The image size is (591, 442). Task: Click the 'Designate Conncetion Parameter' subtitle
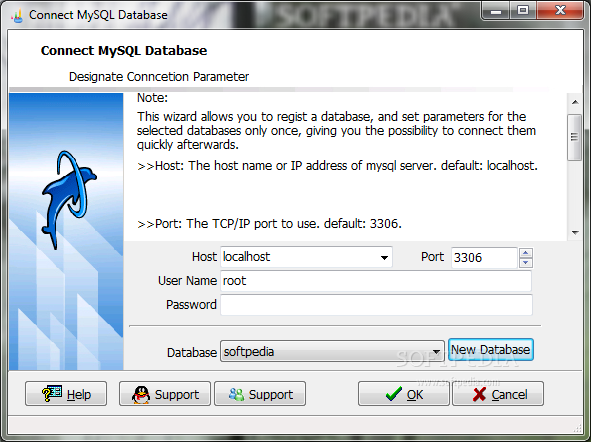(159, 77)
